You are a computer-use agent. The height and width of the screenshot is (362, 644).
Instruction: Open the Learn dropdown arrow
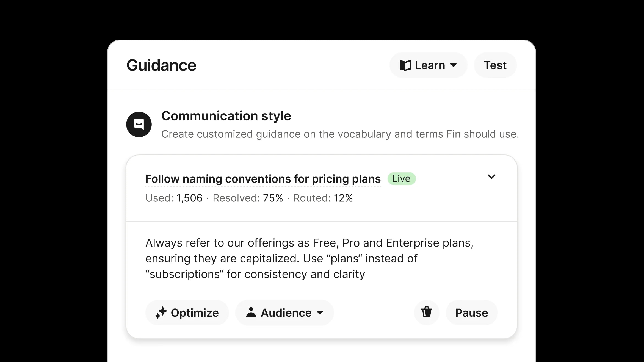(x=454, y=65)
